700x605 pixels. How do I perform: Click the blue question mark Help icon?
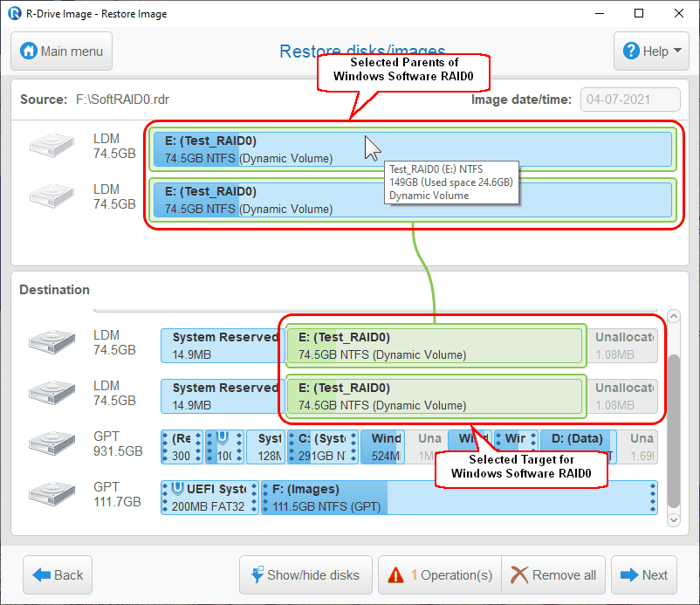pos(631,51)
